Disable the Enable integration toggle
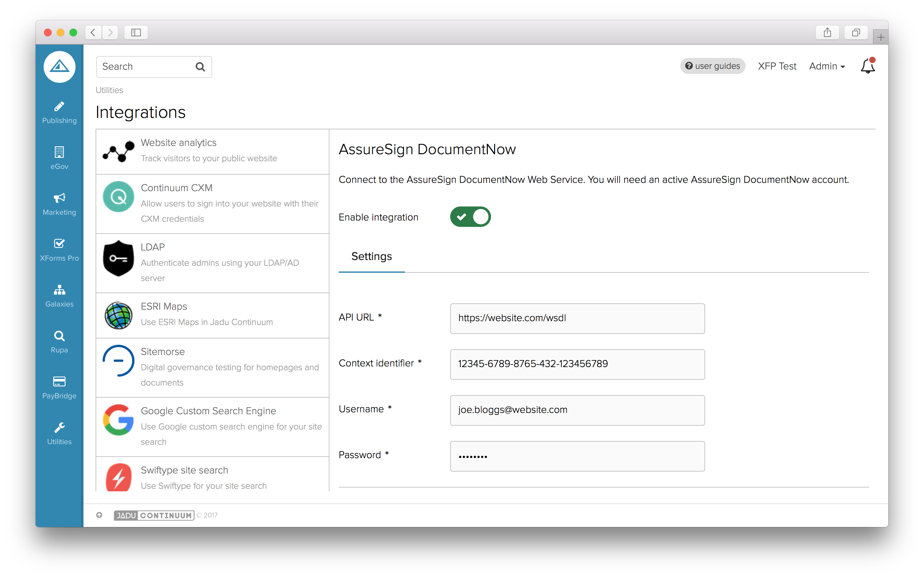 click(470, 217)
